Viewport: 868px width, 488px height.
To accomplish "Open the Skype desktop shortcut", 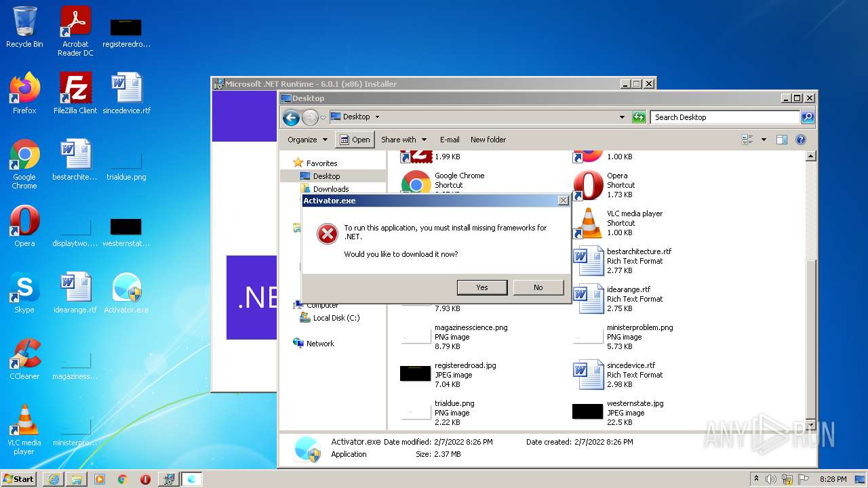I will 24,293.
